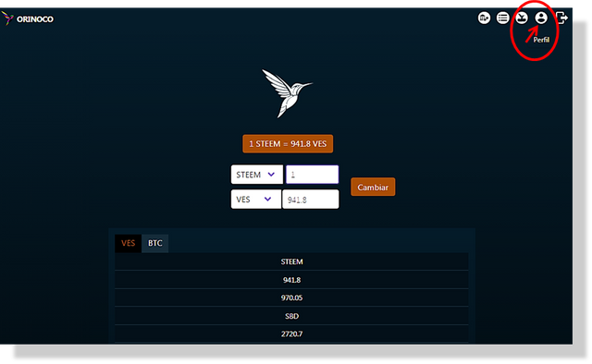Click the 941.8 value in rates table
Screen dimensions: 592x364
coord(291,280)
